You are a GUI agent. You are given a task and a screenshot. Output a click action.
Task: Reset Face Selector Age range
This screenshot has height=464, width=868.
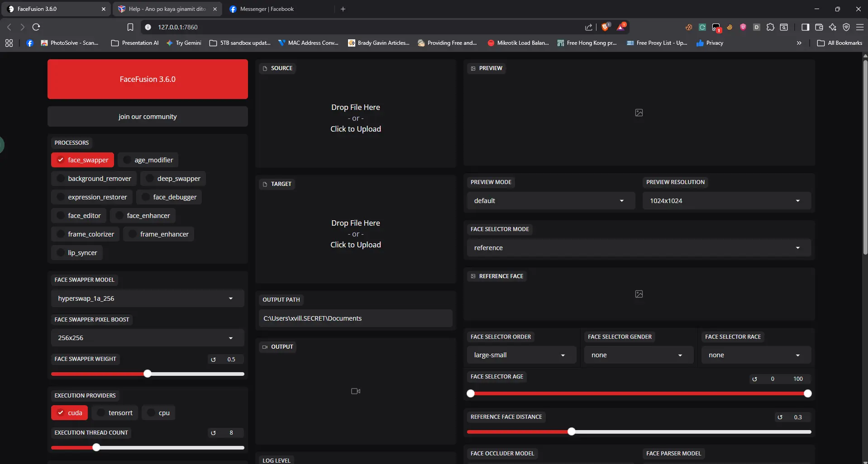pos(754,379)
